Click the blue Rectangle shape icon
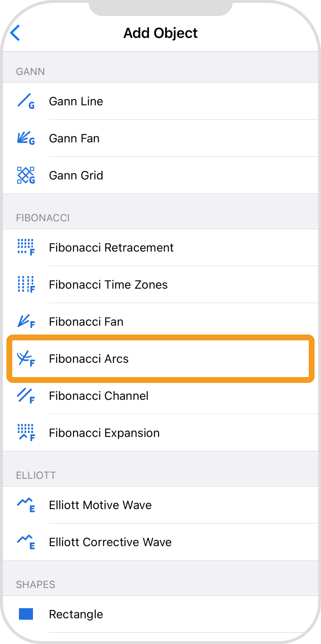This screenshot has width=321, height=644. click(26, 614)
